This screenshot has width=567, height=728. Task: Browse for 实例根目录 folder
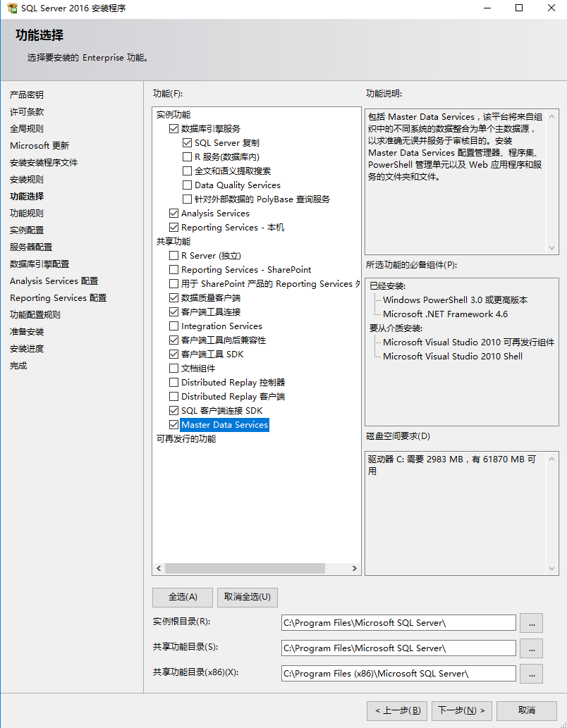532,623
